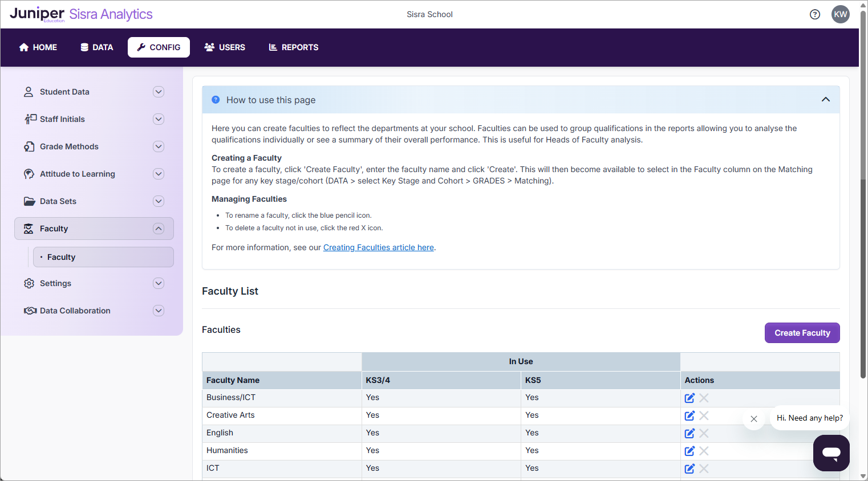Collapse the Faculty sidebar section
The image size is (868, 481).
coord(159,229)
